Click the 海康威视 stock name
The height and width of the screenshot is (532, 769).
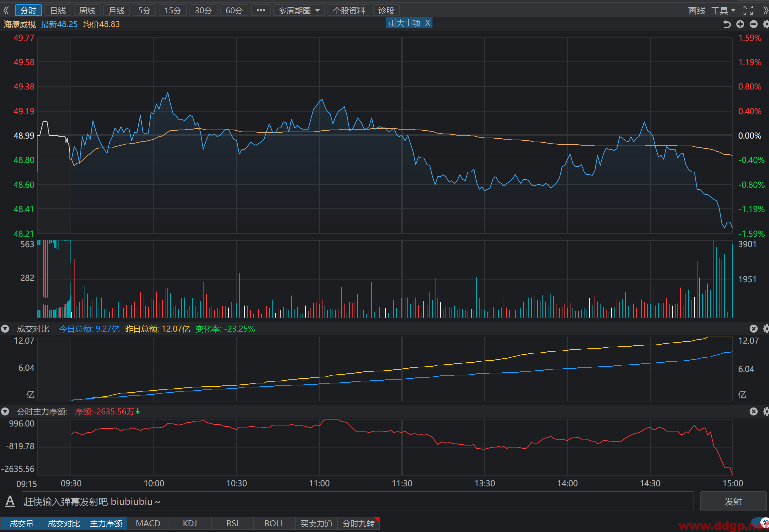click(x=20, y=24)
